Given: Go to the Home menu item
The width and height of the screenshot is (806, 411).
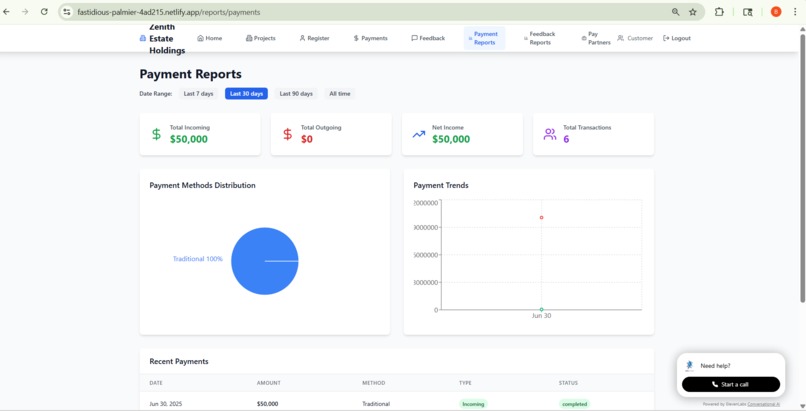Looking at the screenshot, I should point(210,38).
